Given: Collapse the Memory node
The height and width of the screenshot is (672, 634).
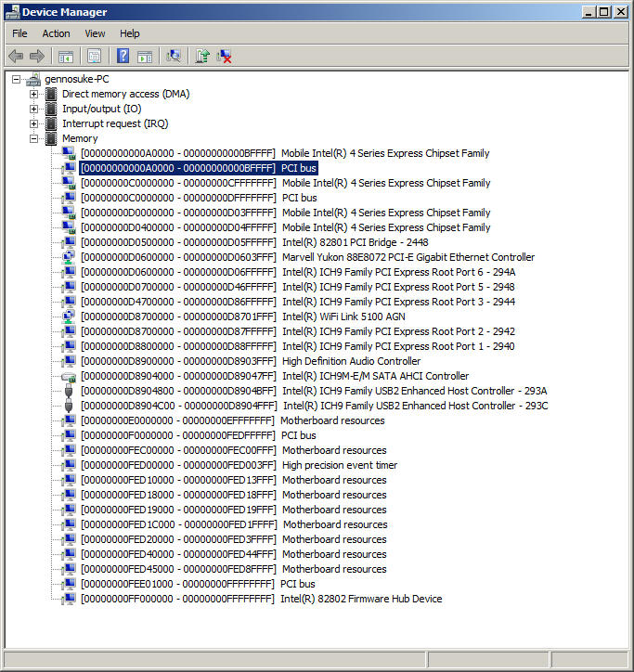Looking at the screenshot, I should click(34, 138).
